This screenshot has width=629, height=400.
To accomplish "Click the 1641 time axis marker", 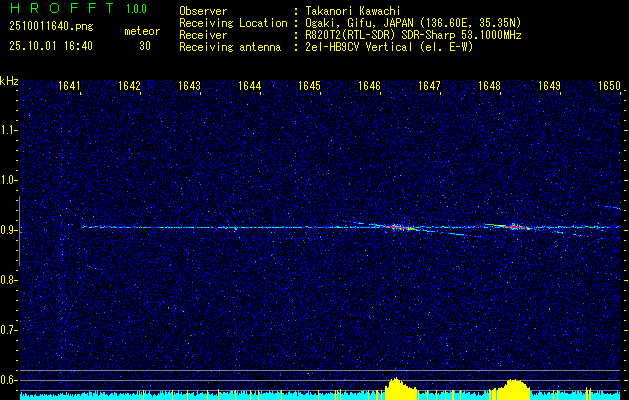I will coord(69,85).
